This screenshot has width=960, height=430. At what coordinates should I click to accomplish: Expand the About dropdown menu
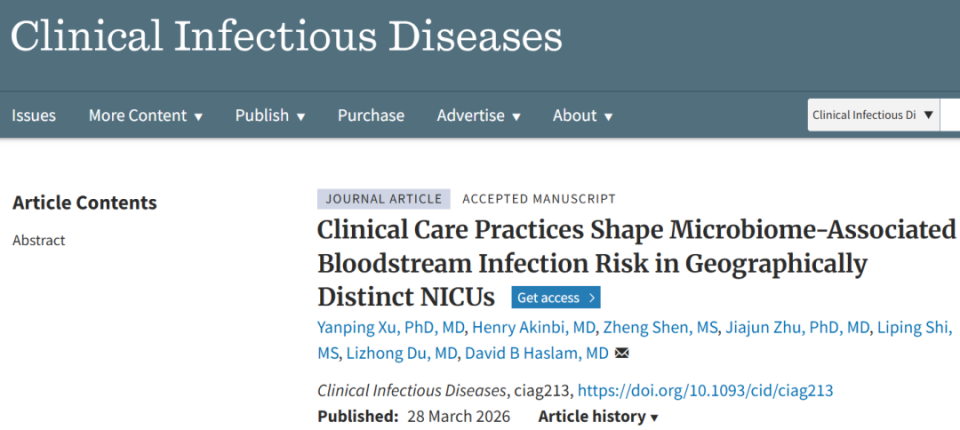pos(583,115)
